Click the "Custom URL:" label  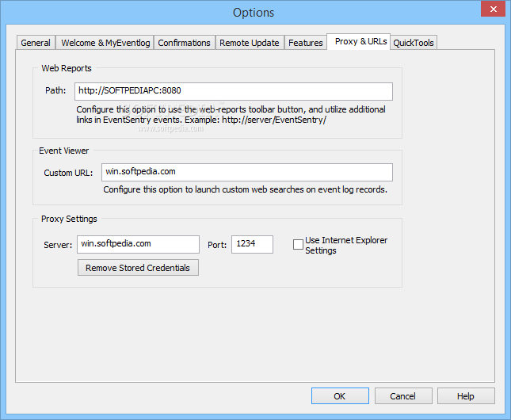69,173
